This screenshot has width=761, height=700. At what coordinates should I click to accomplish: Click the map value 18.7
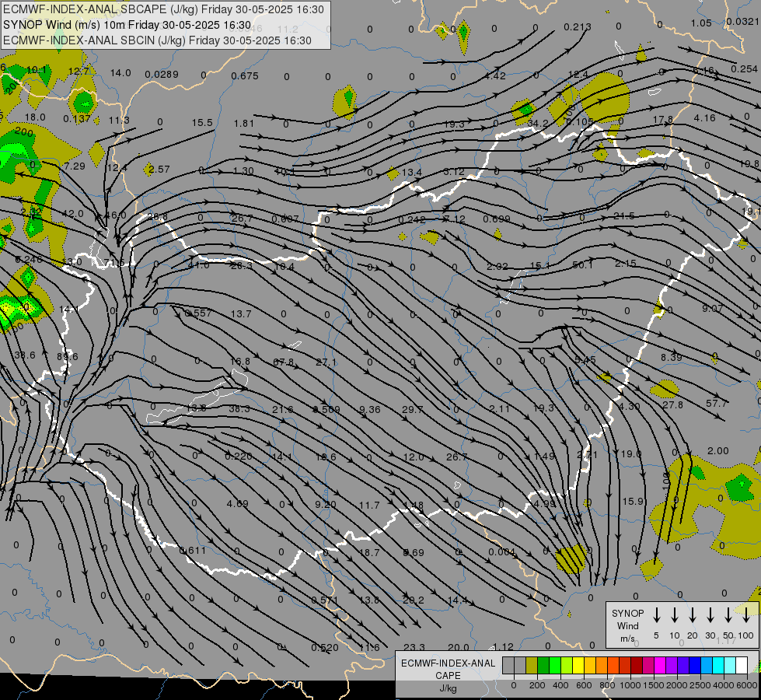[x=370, y=552]
